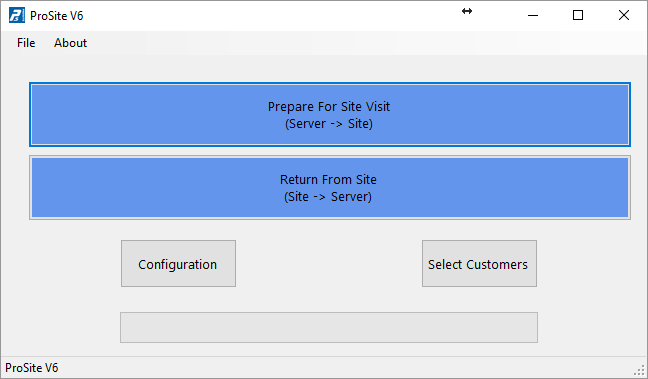Maximize the ProSite V6 window
The width and height of the screenshot is (648, 379).
(578, 15)
